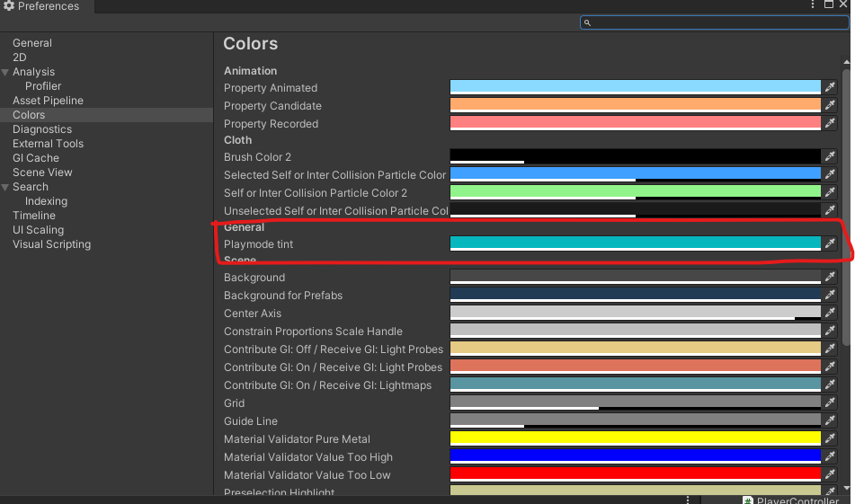Screen dimensions: 855x504
Task: Click eyedropper for Contribute GI: On / Receive GI: Light Probes
Action: [x=830, y=367]
